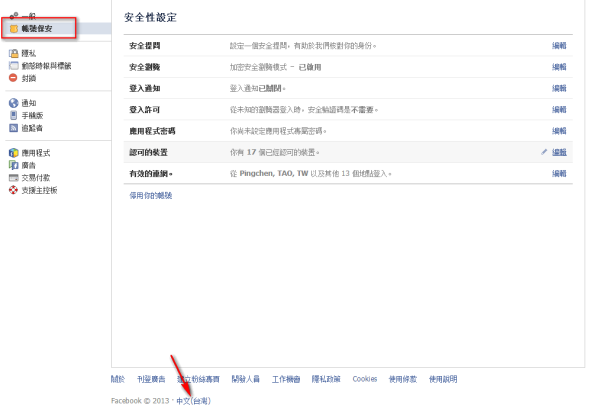Select the 登入許可 setting label
This screenshot has width=600, height=414.
[x=145, y=110]
